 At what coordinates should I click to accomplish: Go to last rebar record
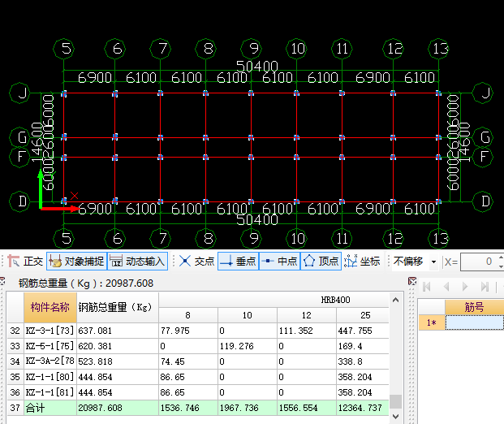coord(485,286)
